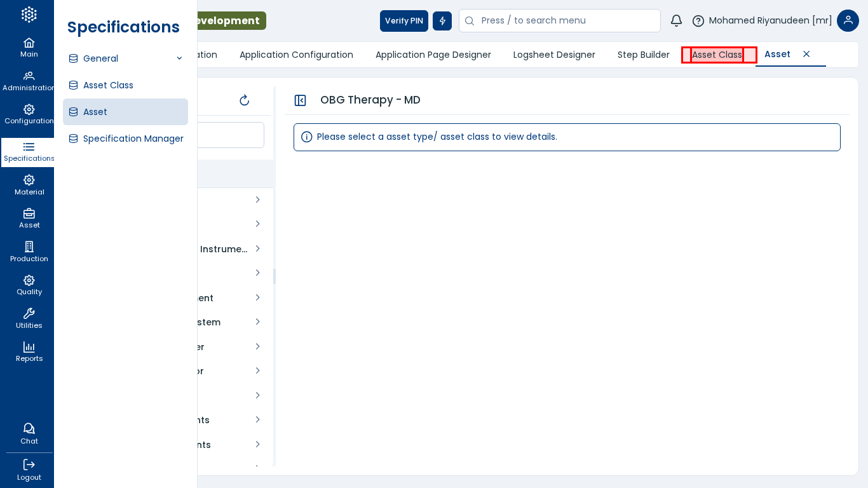Select Specification Manager in menu

pyautogui.click(x=133, y=139)
